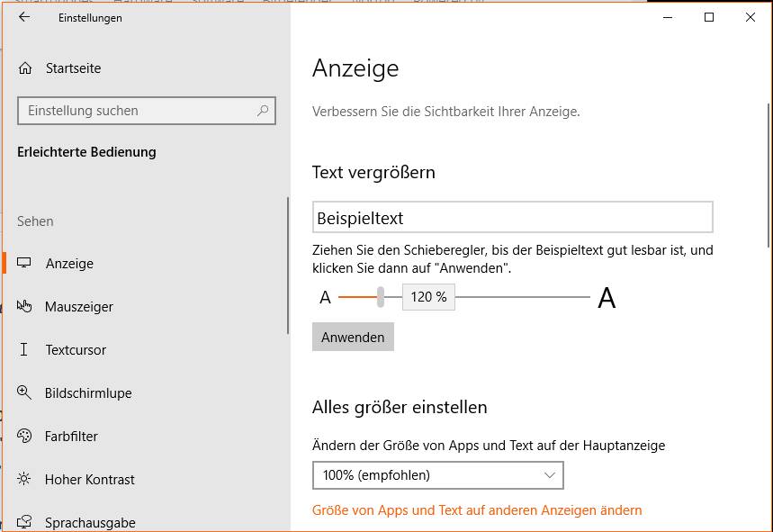Close the Einstellungen window

pos(751,17)
